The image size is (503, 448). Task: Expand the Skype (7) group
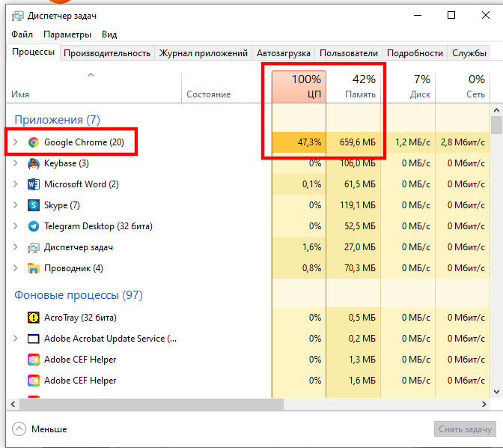(15, 205)
